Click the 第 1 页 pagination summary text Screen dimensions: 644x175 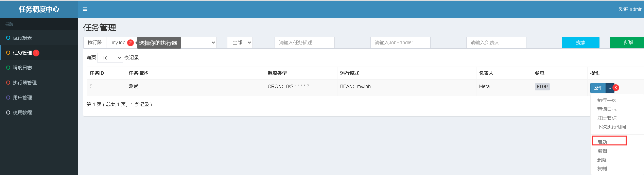pyautogui.click(x=119, y=104)
